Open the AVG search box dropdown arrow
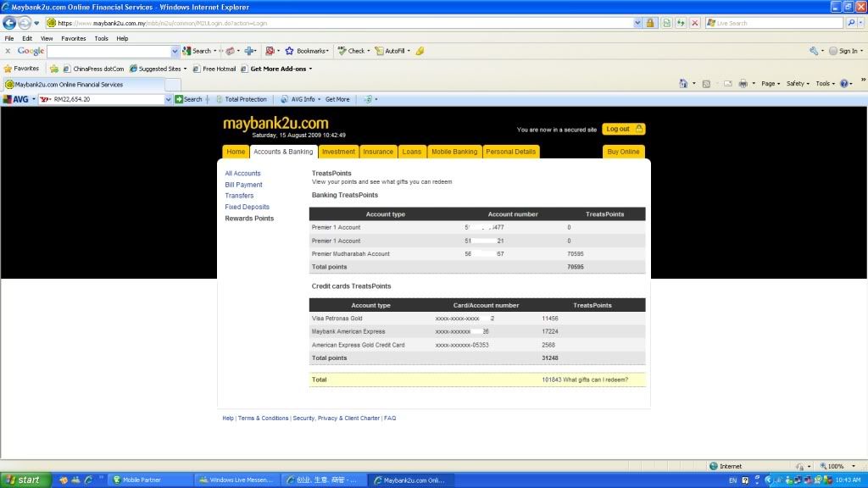The height and width of the screenshot is (488, 868). 168,99
